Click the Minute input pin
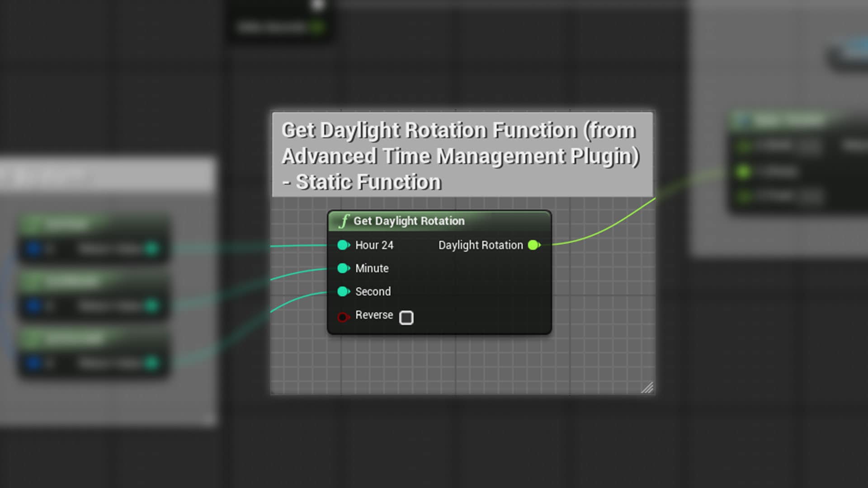The height and width of the screenshot is (488, 868). (x=343, y=268)
